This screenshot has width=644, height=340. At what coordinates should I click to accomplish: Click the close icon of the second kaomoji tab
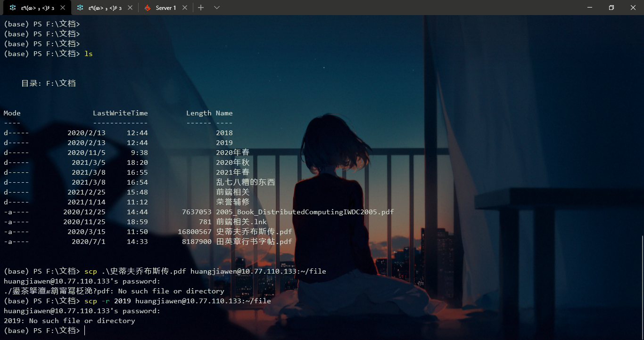pos(130,8)
